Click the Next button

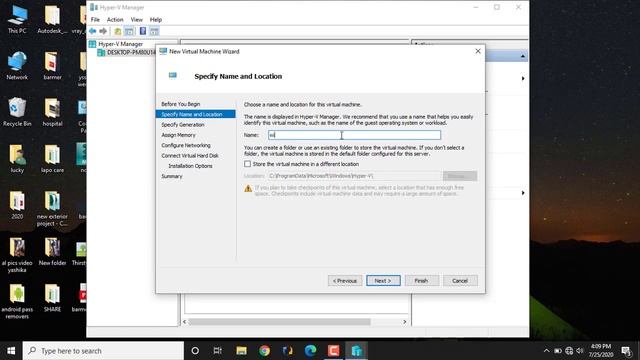tap(383, 280)
